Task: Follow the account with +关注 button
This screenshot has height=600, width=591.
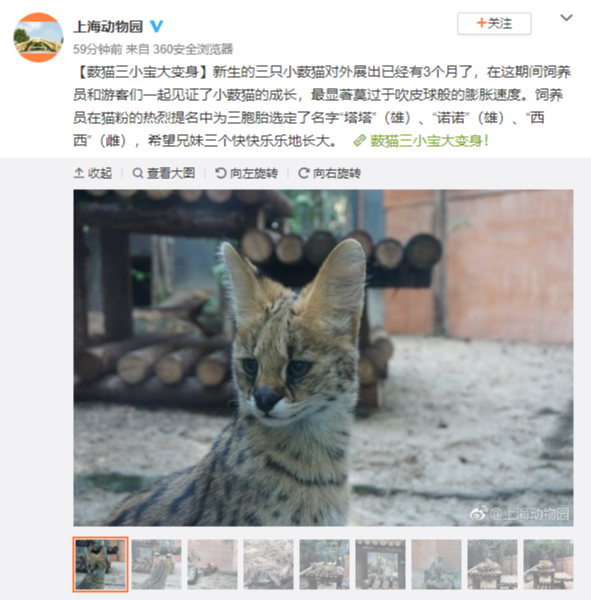Action: [x=494, y=24]
